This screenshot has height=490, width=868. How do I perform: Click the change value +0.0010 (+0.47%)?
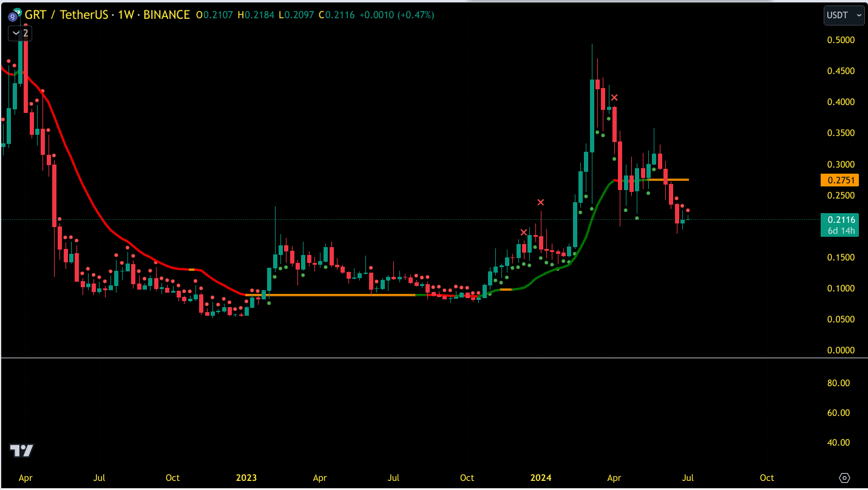(397, 15)
